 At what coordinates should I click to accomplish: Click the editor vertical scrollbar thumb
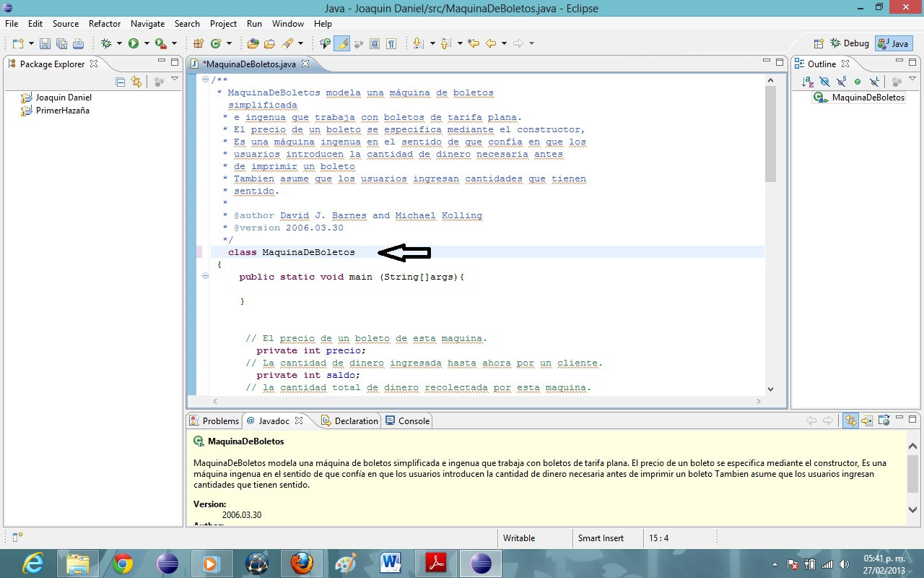[770, 134]
